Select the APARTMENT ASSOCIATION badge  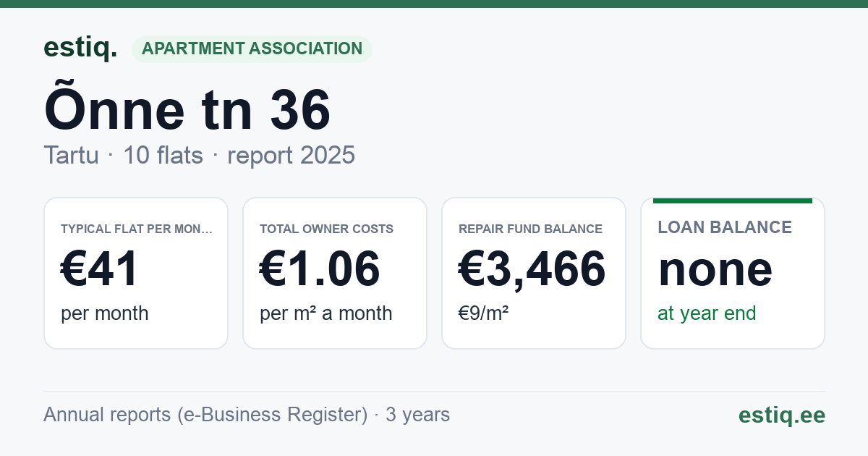point(252,49)
